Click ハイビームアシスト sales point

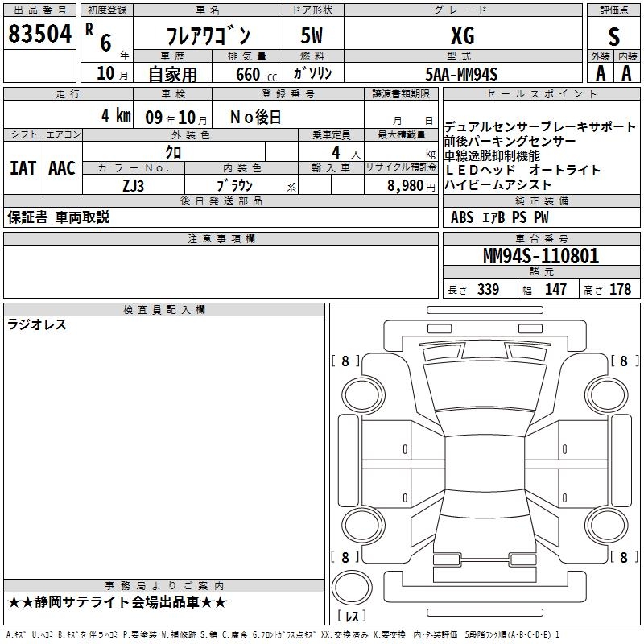tap(497, 185)
